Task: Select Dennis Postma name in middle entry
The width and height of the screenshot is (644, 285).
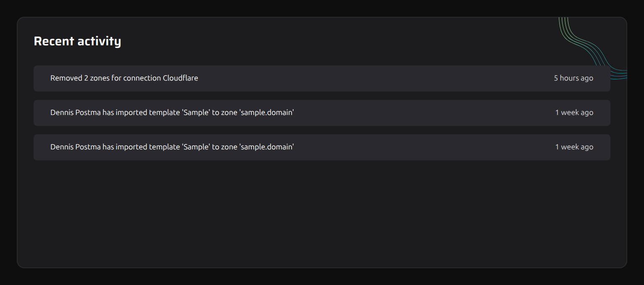Action: (x=76, y=112)
